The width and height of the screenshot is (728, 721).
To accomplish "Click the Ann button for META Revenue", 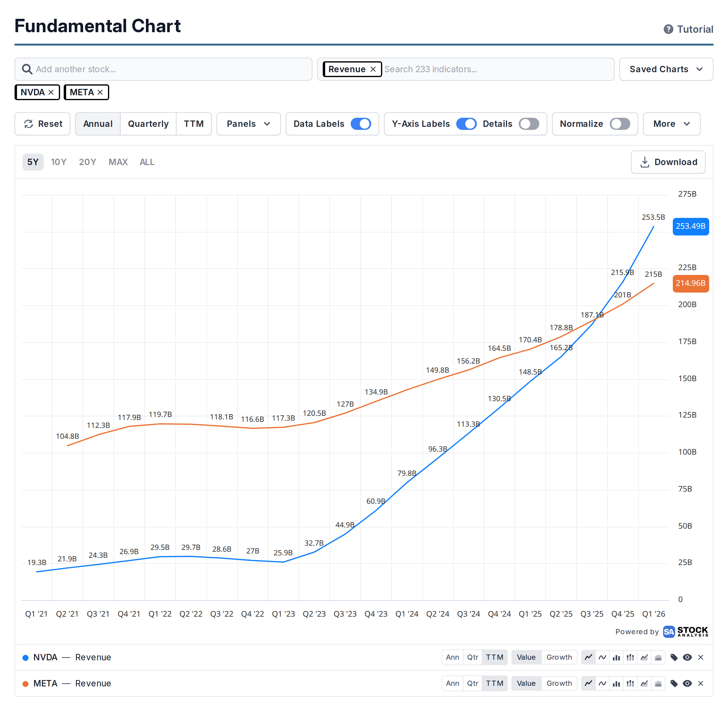I will coord(452,683).
